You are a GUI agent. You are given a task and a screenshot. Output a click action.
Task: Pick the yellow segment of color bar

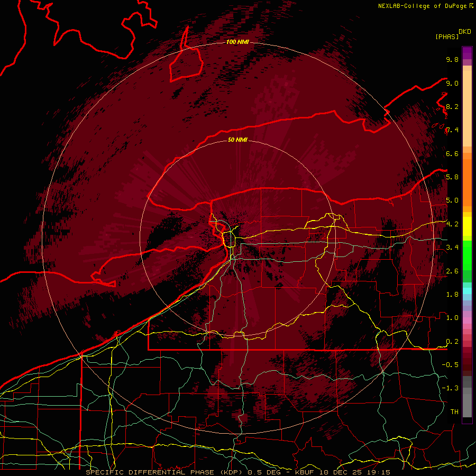pos(467,226)
